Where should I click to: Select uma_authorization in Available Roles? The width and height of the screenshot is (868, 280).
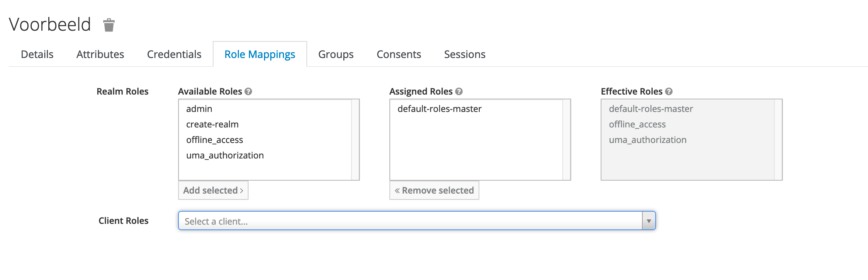(225, 156)
